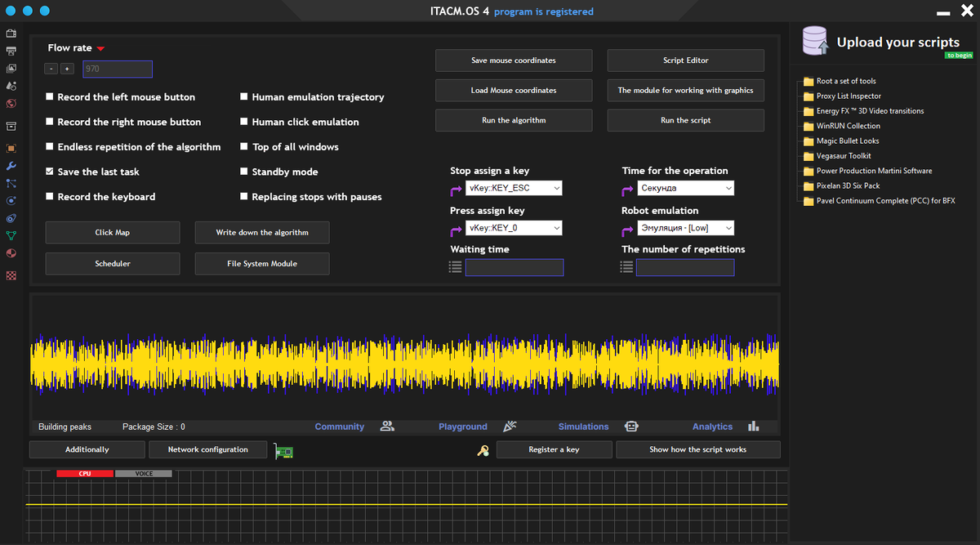Click the Run the algorithm button
Viewport: 980px width, 545px height.
click(514, 120)
